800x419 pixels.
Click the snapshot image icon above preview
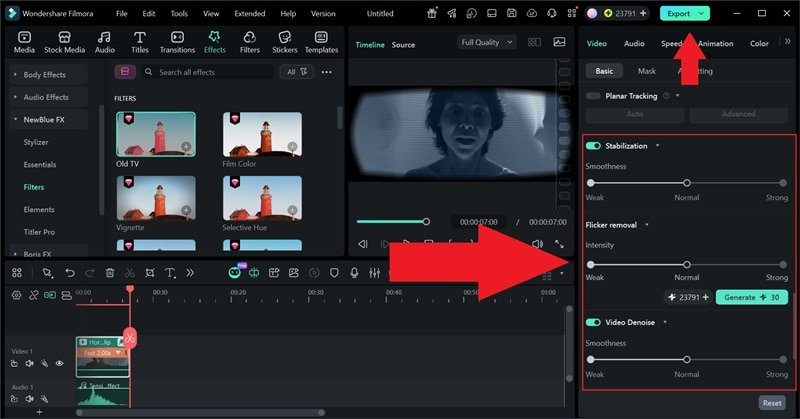[559, 42]
